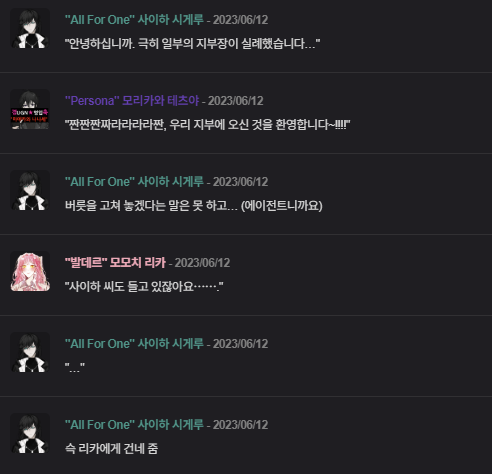
Task: Click the avatar next to "버릇을 고쳐" message
Action: click(30, 190)
